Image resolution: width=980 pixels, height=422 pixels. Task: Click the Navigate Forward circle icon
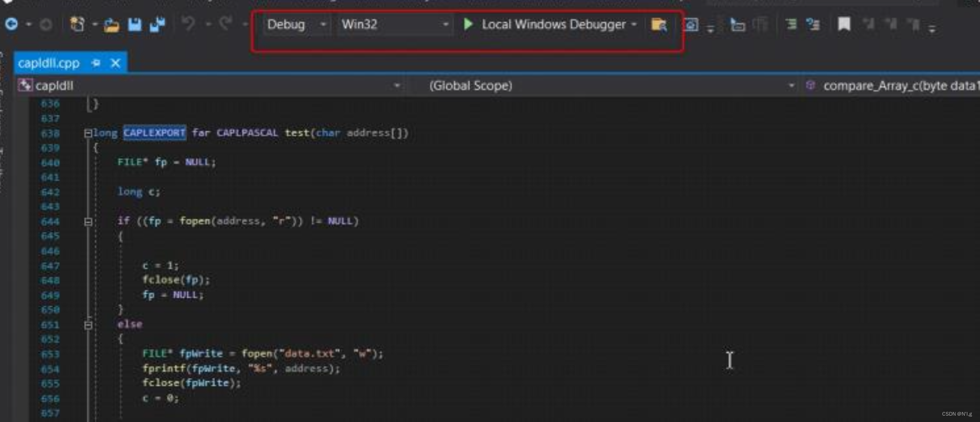tap(46, 24)
